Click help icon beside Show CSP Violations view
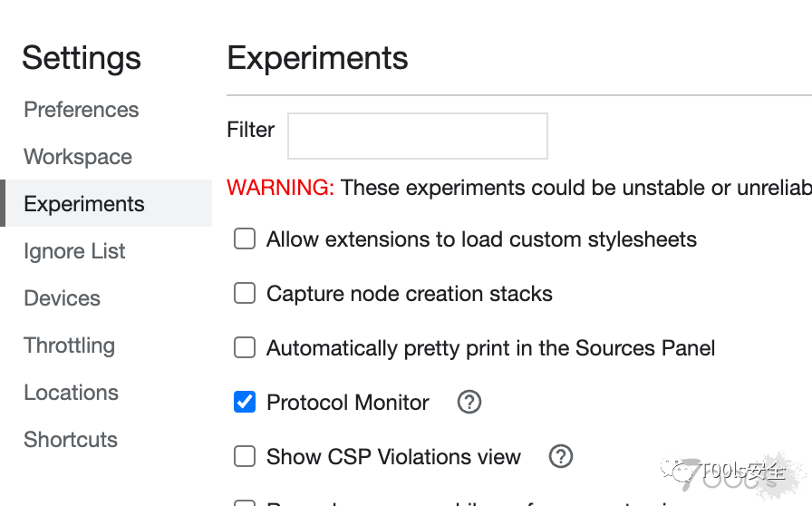 [561, 456]
